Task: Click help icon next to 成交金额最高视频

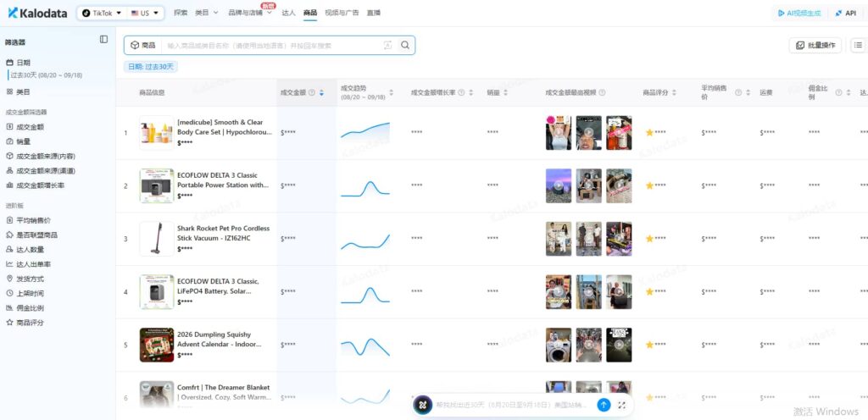Action: tap(603, 92)
